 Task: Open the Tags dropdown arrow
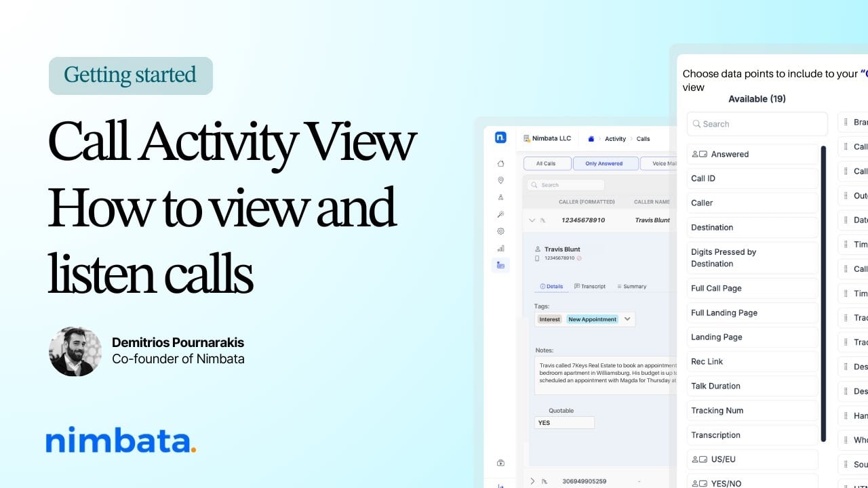627,319
